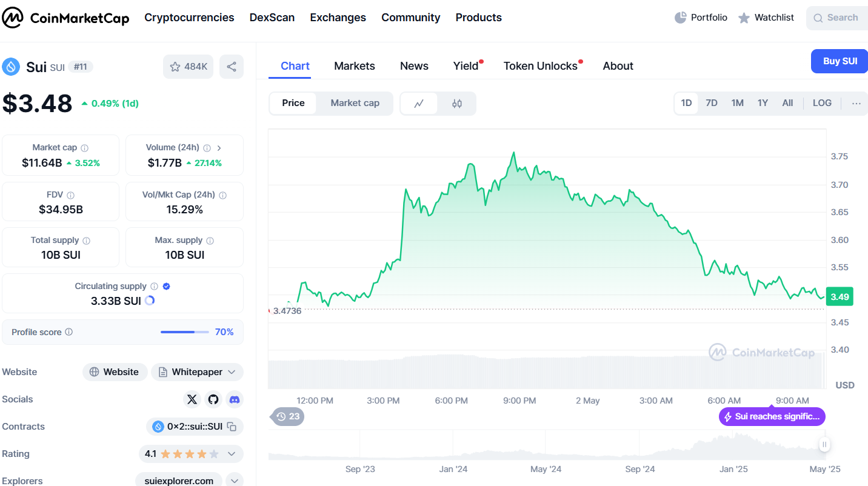Expand the Whitepaper dropdown

[232, 372]
